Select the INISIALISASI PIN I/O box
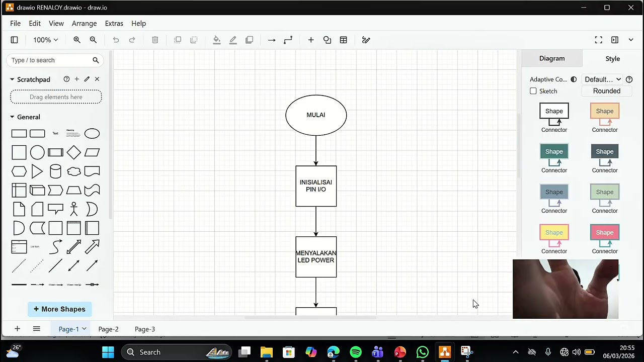 click(x=316, y=186)
